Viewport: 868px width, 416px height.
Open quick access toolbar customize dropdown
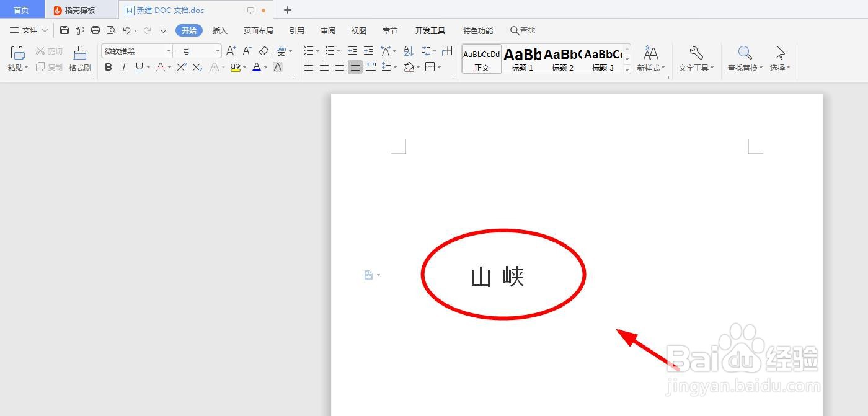coord(164,30)
